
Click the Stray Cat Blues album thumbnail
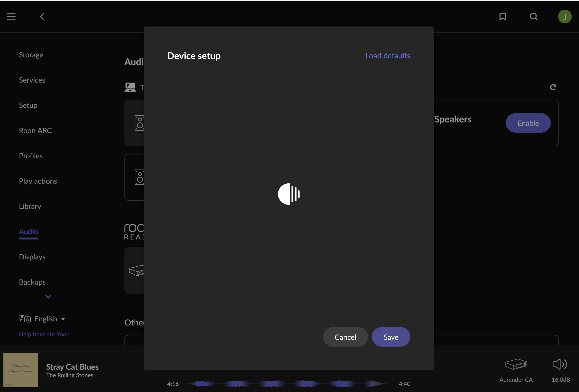[21, 370]
